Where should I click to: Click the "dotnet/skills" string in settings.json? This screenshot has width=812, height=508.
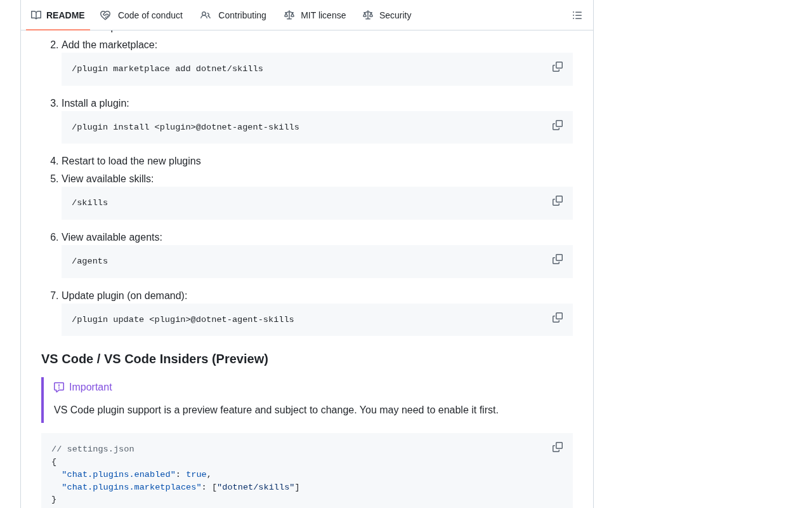tap(256, 488)
